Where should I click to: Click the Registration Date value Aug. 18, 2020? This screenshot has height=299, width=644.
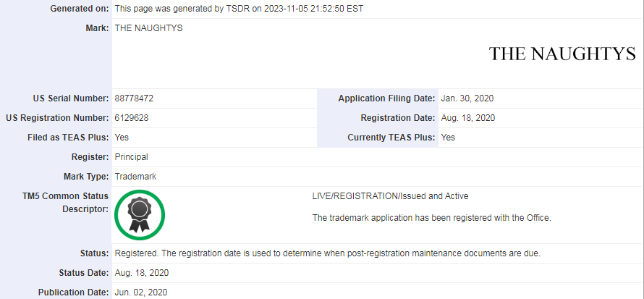468,118
